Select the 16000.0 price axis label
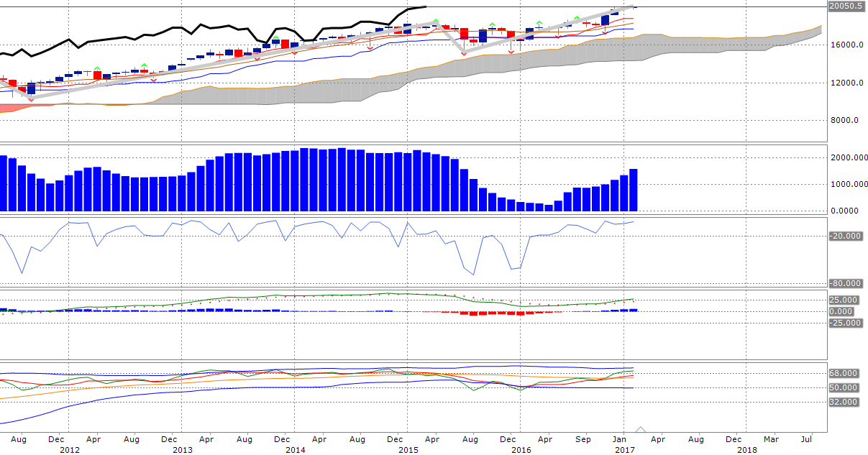This screenshot has width=868, height=455. tap(845, 45)
